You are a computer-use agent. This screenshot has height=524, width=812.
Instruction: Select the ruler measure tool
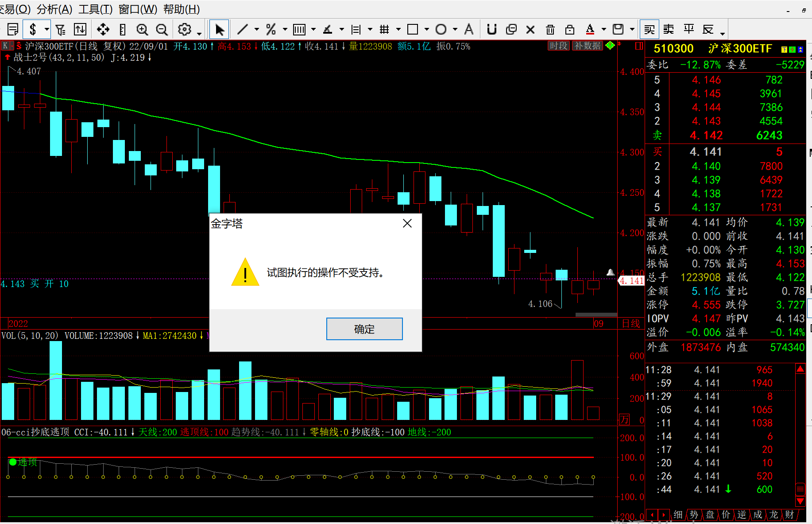(x=123, y=30)
